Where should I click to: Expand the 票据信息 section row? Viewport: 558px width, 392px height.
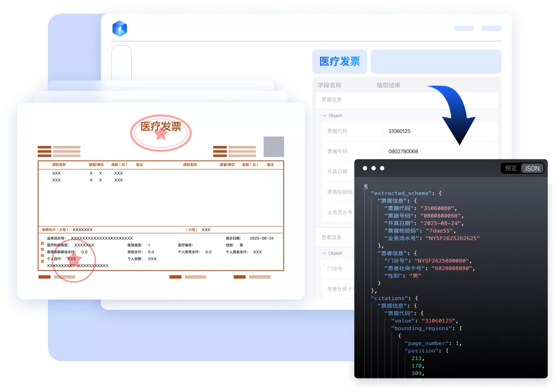[407, 100]
